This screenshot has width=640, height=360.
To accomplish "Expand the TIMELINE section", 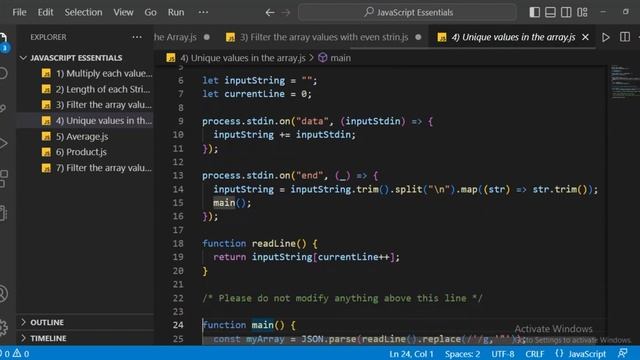I will coord(85,338).
